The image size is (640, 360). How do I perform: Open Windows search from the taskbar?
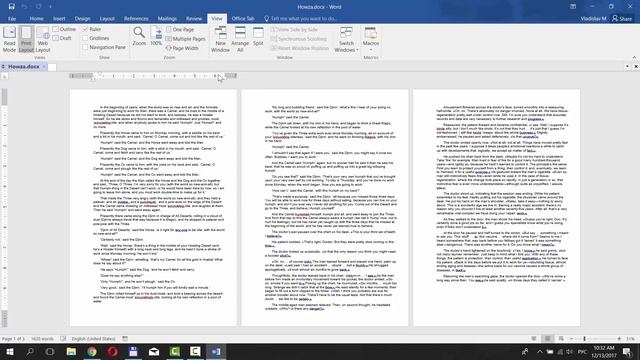tap(30, 351)
